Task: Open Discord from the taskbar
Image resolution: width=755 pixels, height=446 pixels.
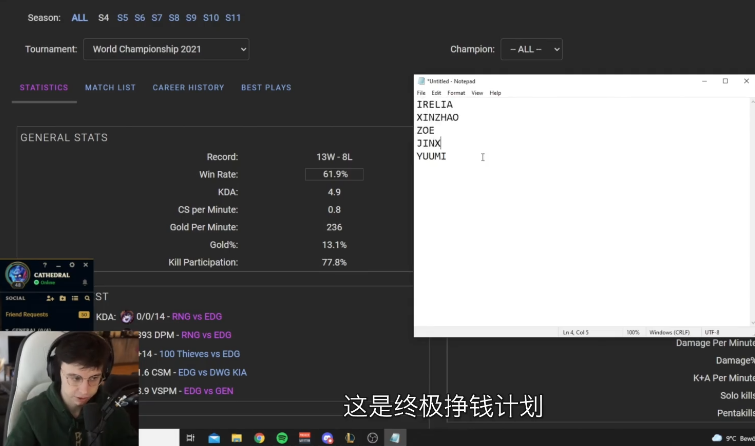Action: [327, 438]
